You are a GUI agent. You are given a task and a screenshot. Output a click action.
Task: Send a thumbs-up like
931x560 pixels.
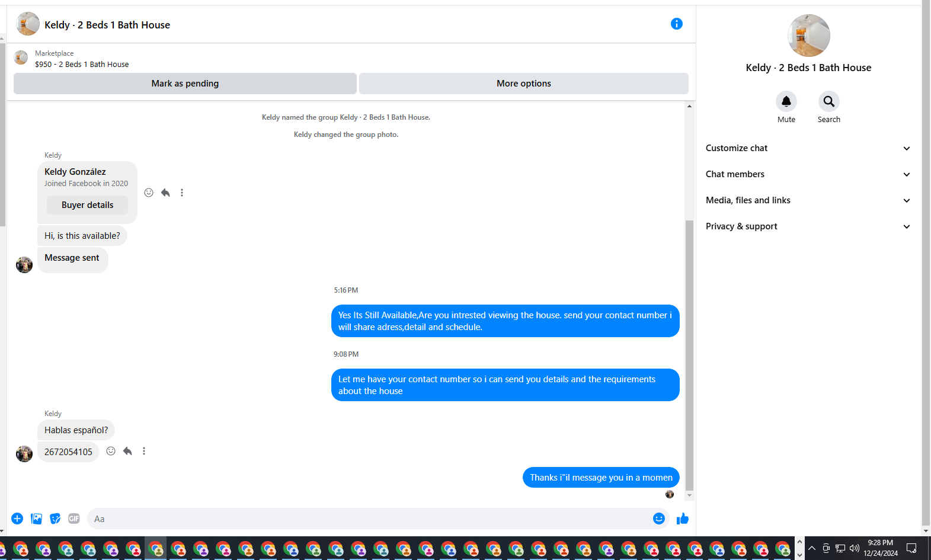[x=683, y=519]
